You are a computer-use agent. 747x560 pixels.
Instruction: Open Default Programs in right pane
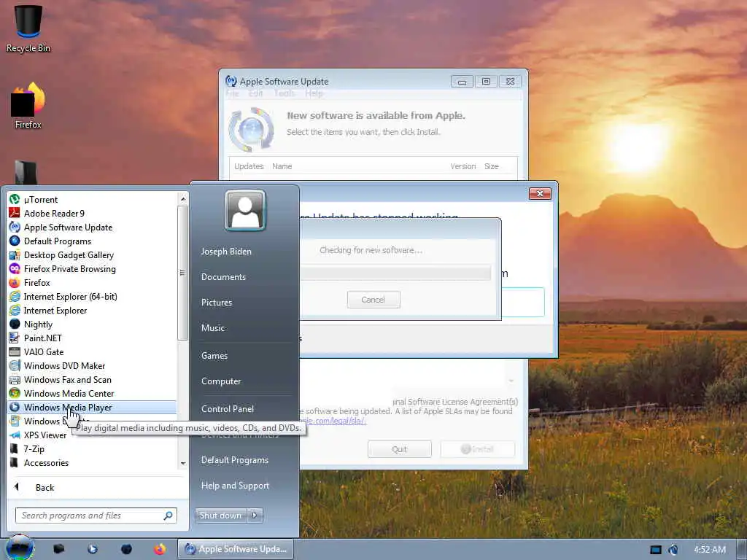(x=235, y=460)
